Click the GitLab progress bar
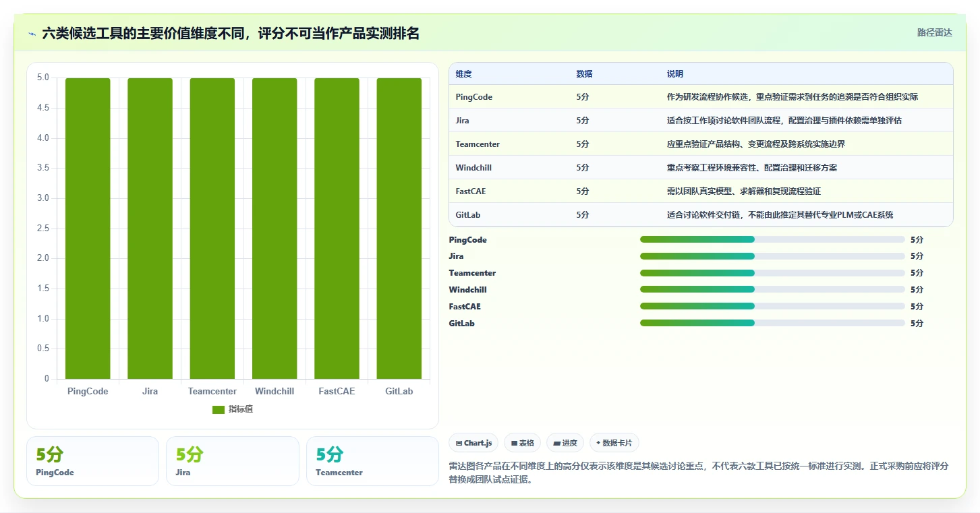The width and height of the screenshot is (980, 513). pyautogui.click(x=772, y=323)
